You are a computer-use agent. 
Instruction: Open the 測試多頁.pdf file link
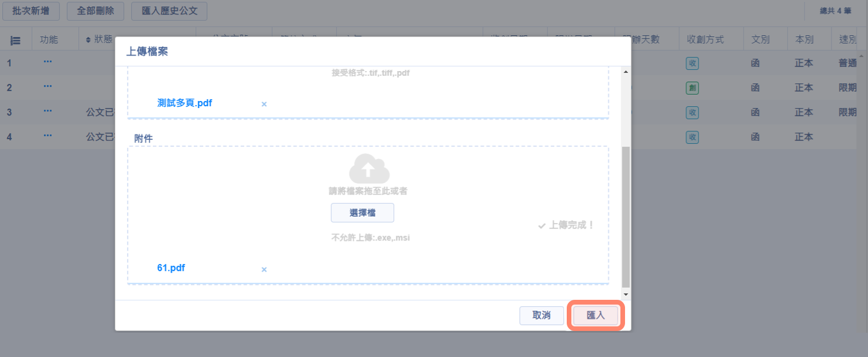[x=184, y=103]
